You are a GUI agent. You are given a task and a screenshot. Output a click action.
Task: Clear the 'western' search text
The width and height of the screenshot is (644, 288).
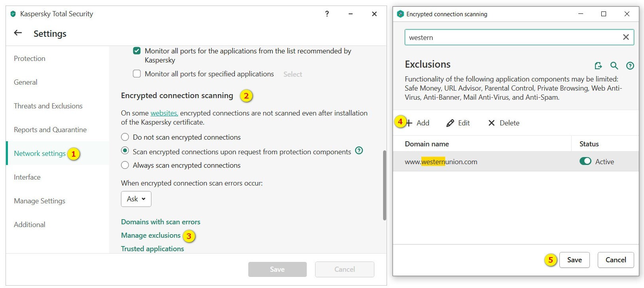[626, 37]
